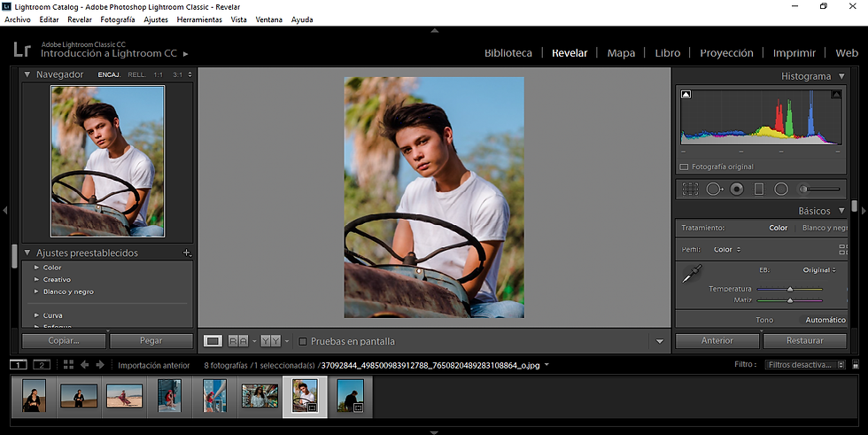Click the Lr logo

(x=22, y=50)
